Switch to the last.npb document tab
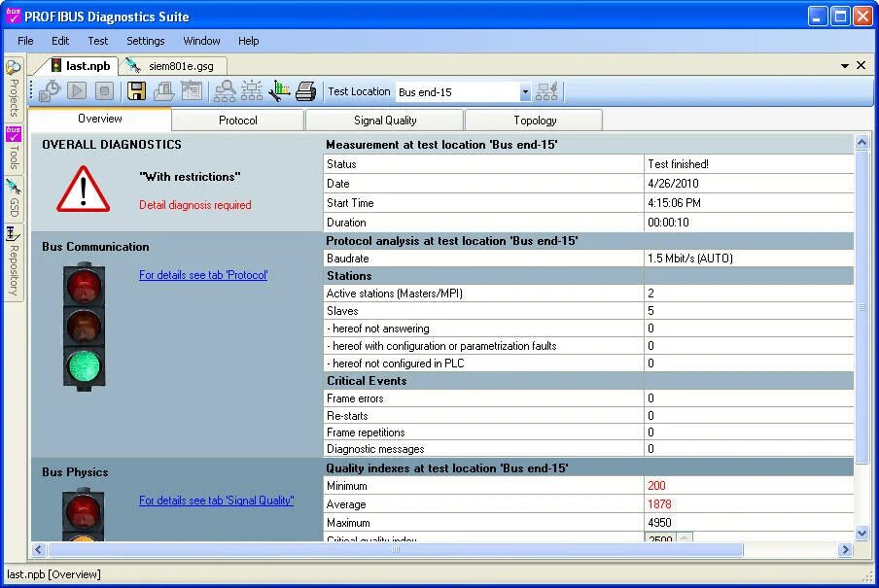879x588 pixels. (x=82, y=66)
